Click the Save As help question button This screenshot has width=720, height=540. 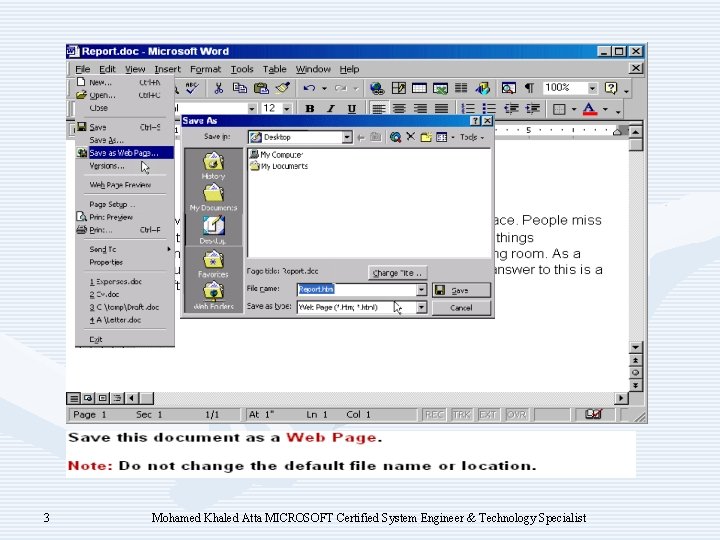click(x=475, y=121)
